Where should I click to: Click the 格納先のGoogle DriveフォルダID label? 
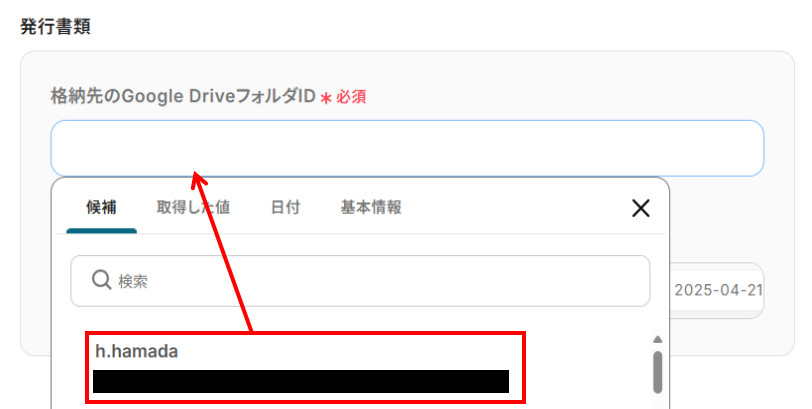click(183, 96)
